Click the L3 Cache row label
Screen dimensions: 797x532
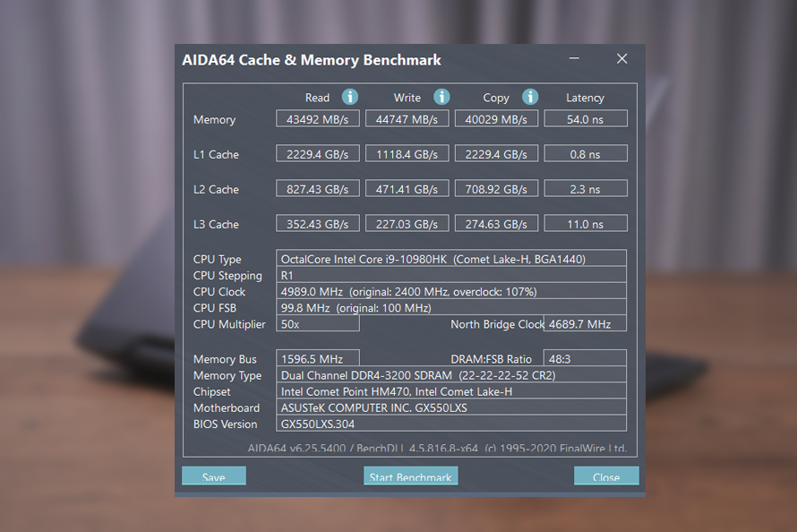[x=216, y=224]
